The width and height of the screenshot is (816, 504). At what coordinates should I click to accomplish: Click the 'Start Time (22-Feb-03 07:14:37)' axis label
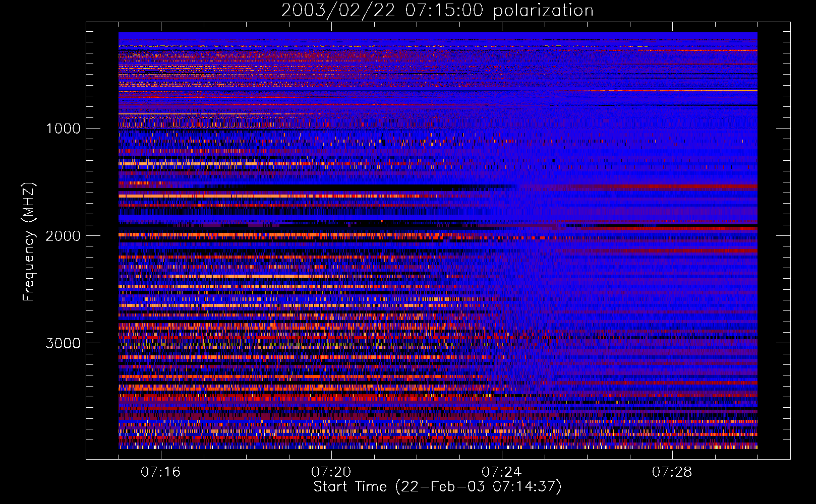pyautogui.click(x=437, y=487)
